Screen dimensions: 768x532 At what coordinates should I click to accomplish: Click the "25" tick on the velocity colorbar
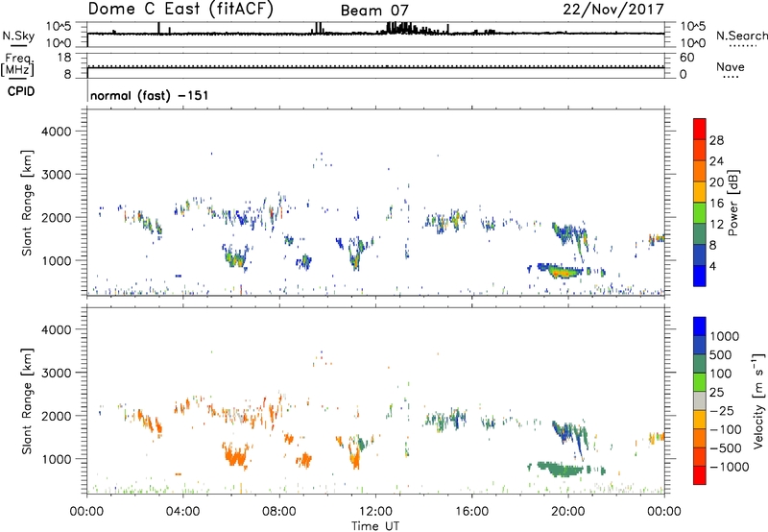(x=716, y=393)
